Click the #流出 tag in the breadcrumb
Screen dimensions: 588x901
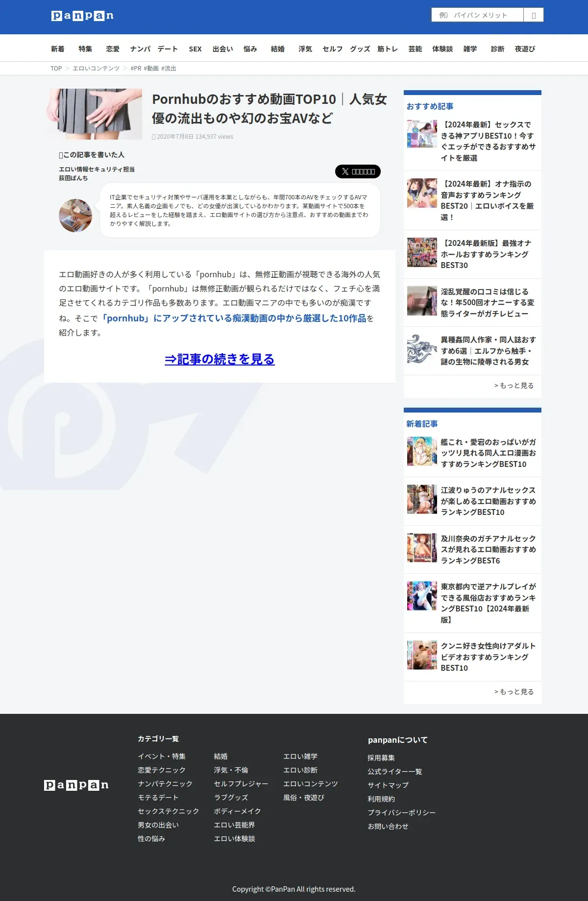tap(169, 69)
